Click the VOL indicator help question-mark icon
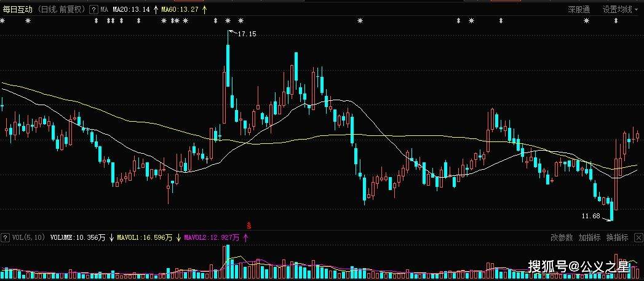The image size is (644, 281). (x=5, y=237)
